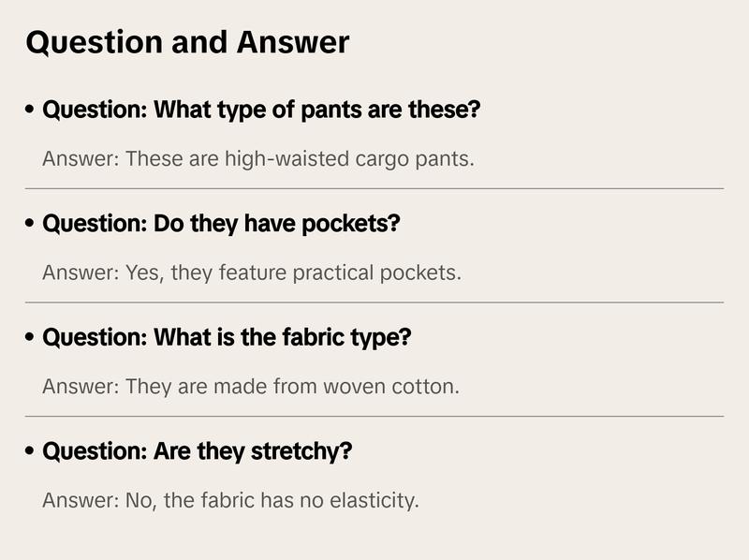The width and height of the screenshot is (749, 560).
Task: Open the 'Are they stretchy?' question
Action: (x=198, y=452)
